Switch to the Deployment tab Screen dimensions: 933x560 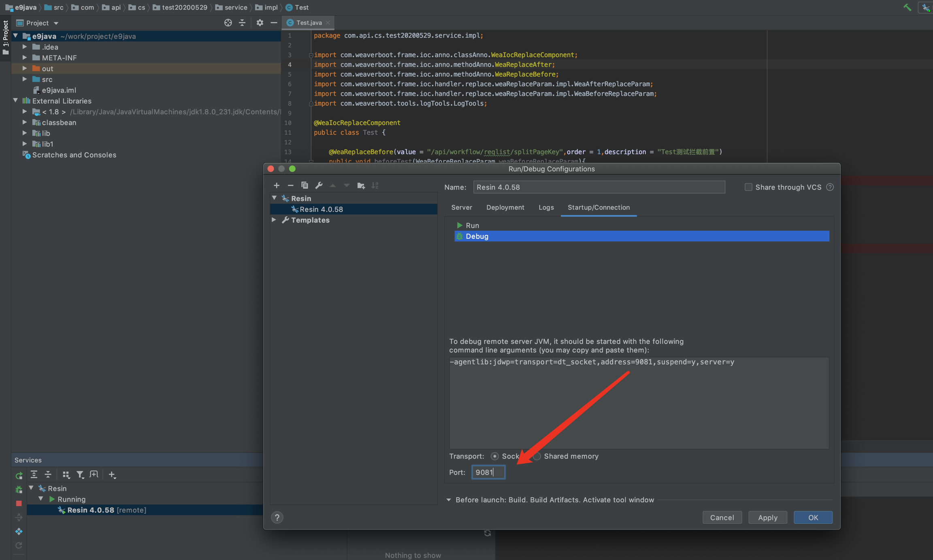[x=505, y=207]
